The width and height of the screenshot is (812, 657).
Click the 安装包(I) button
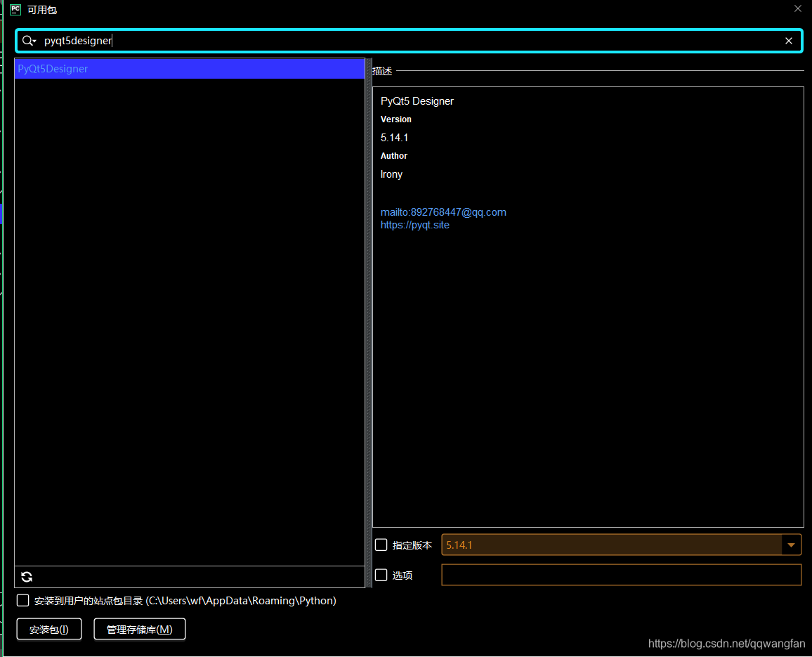coord(48,629)
